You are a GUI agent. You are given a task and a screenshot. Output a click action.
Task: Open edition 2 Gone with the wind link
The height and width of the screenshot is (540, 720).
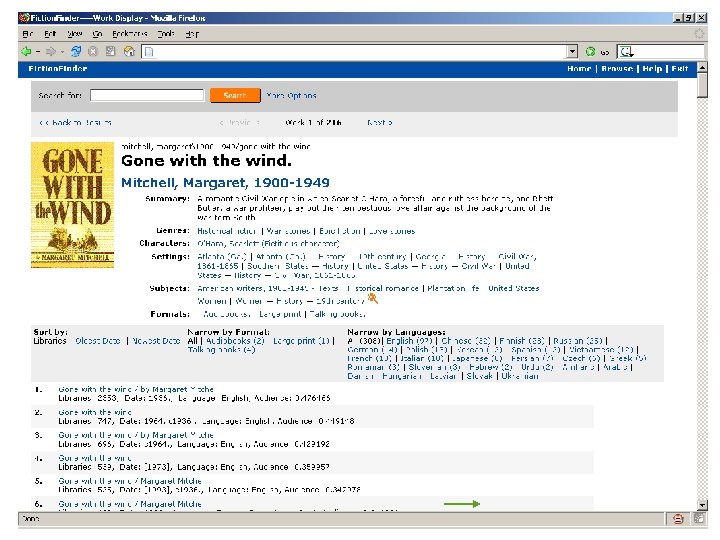[95, 412]
